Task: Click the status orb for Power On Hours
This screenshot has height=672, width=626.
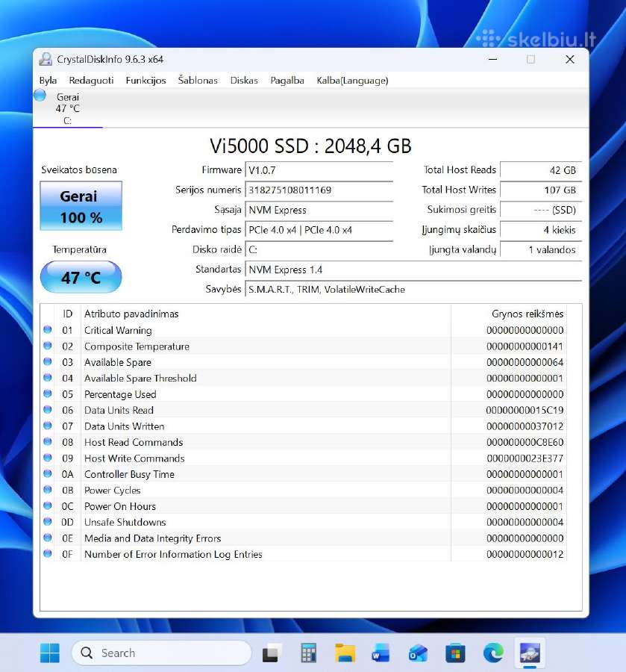Action: pos(48,505)
